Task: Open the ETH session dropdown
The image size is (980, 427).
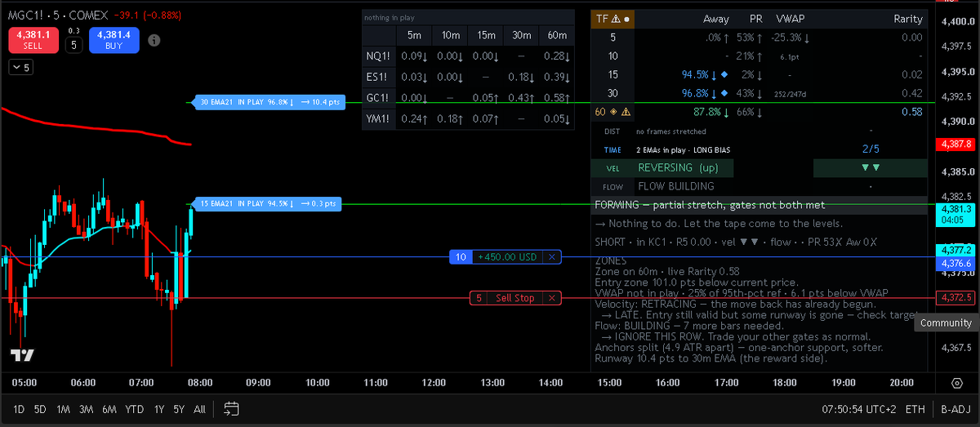Action: [915, 409]
